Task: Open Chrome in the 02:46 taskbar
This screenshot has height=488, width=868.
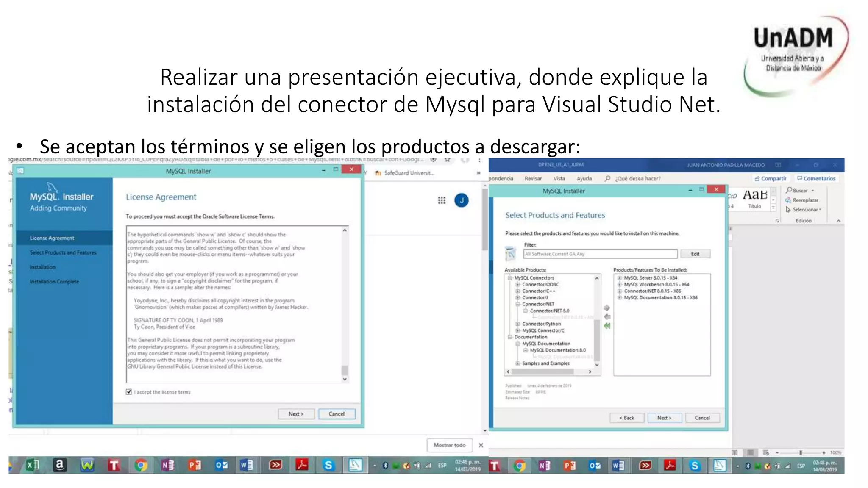Action: click(x=141, y=466)
